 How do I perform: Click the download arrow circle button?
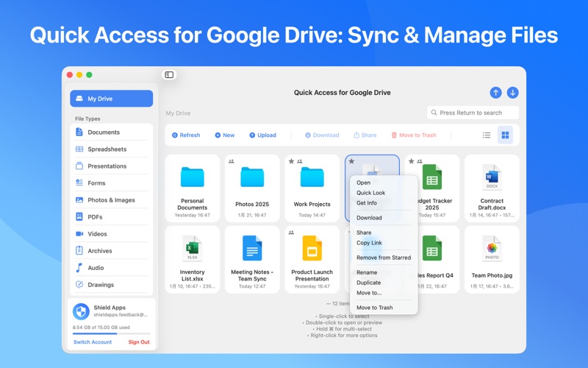512,93
